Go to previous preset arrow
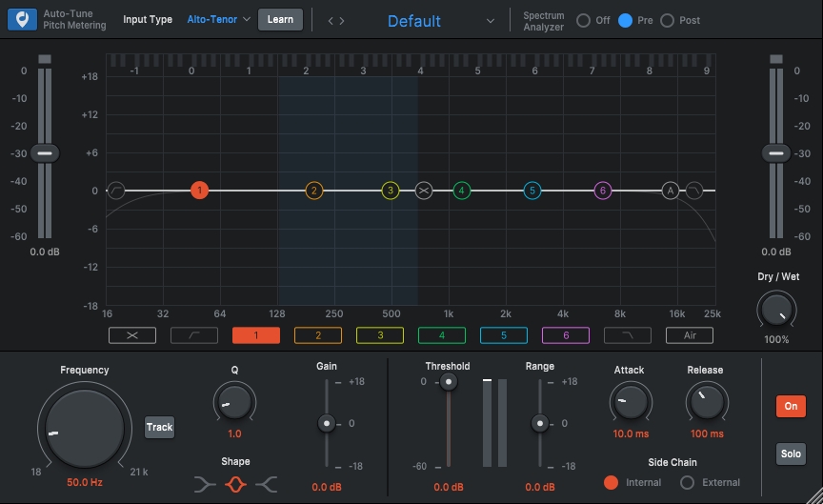Viewport: 823px width, 504px height. pyautogui.click(x=331, y=21)
